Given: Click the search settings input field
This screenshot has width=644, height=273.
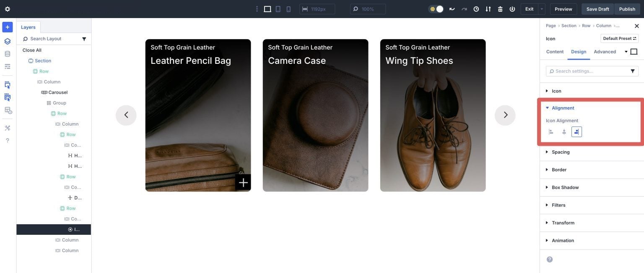Looking at the screenshot, I should 587,70.
